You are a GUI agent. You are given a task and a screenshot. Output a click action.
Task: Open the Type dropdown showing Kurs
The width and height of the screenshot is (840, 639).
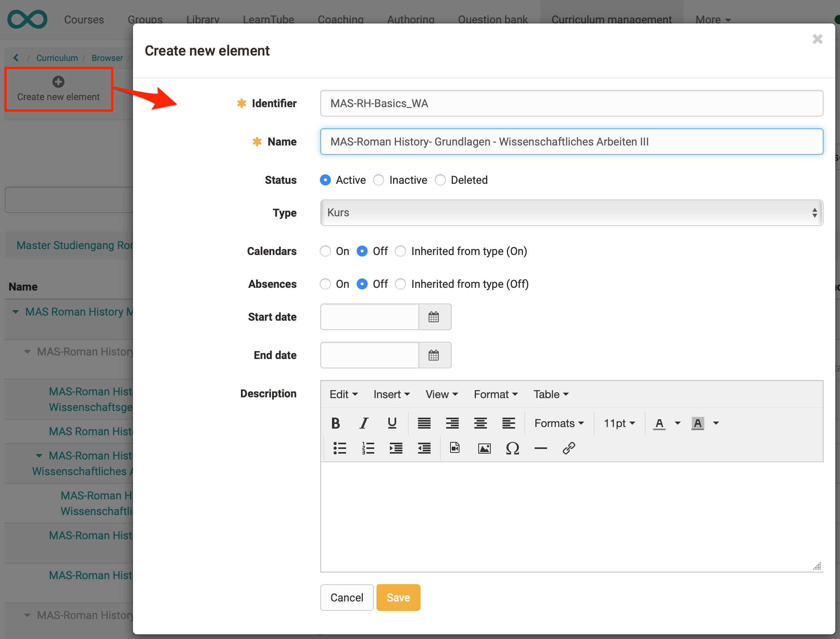coord(572,213)
